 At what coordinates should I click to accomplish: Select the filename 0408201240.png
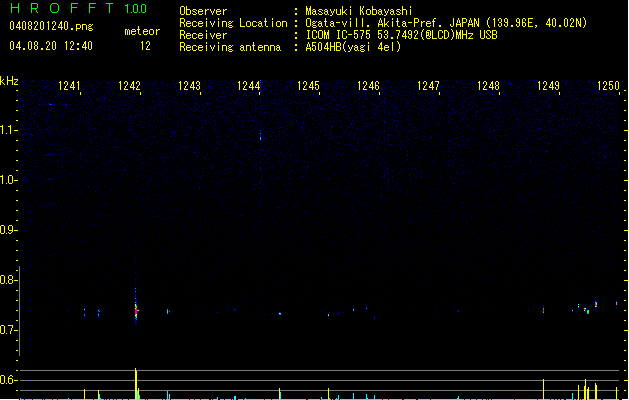(51, 26)
